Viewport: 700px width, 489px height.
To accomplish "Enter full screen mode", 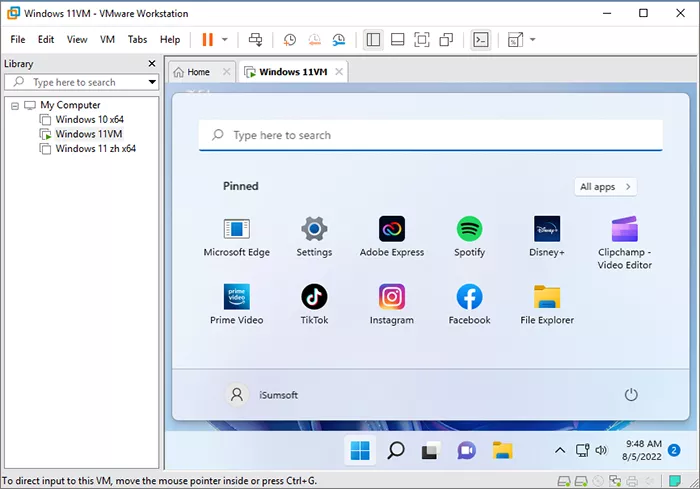I will (422, 39).
